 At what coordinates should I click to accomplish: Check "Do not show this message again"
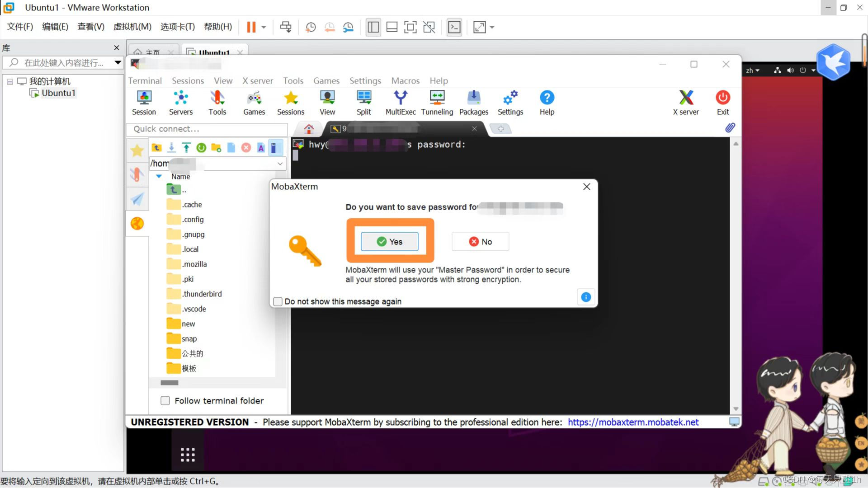278,301
